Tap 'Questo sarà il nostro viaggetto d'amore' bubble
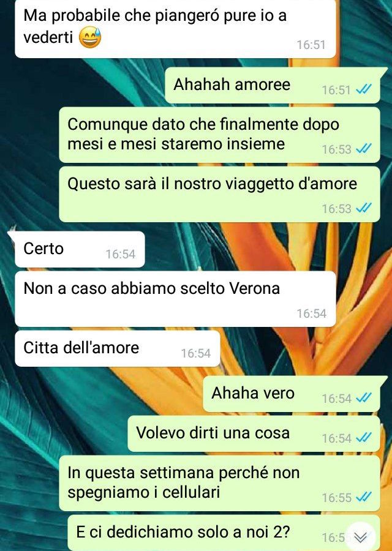This screenshot has width=392, height=551. tap(220, 194)
